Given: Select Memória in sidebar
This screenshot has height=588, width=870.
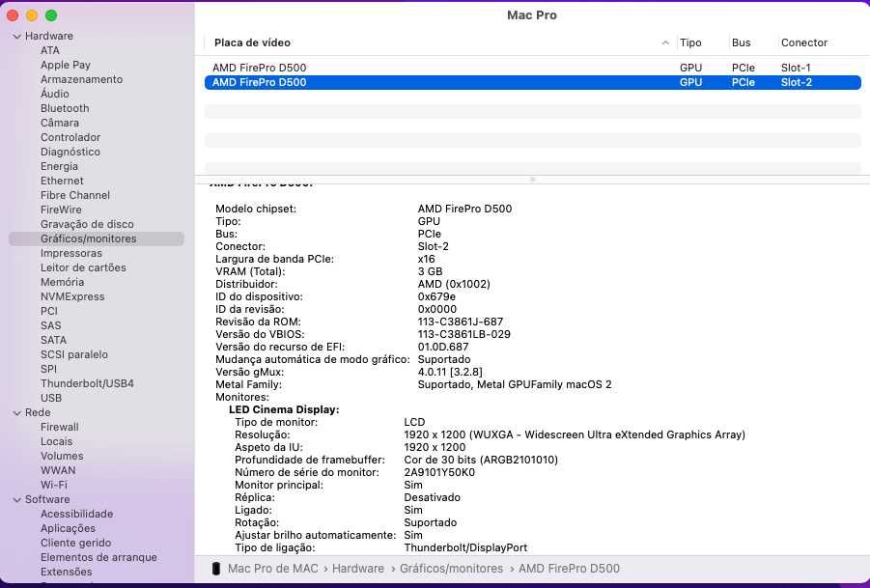Looking at the screenshot, I should (x=62, y=282).
